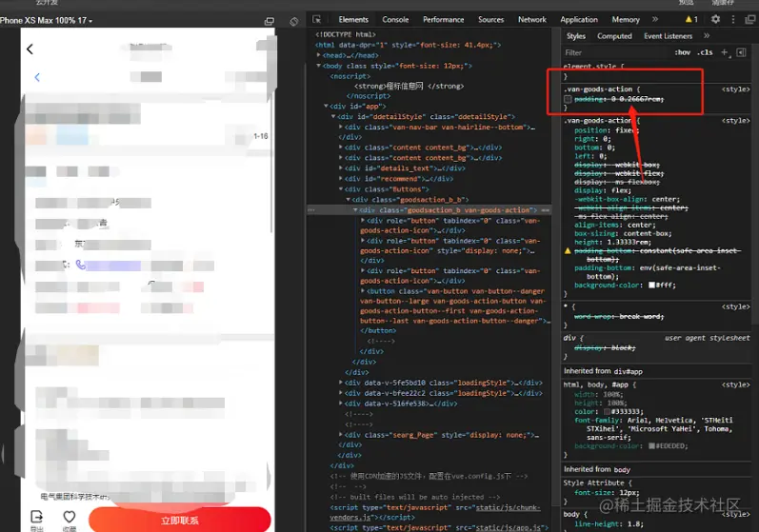Open the Memory tab
This screenshot has width=759, height=532.
(626, 19)
